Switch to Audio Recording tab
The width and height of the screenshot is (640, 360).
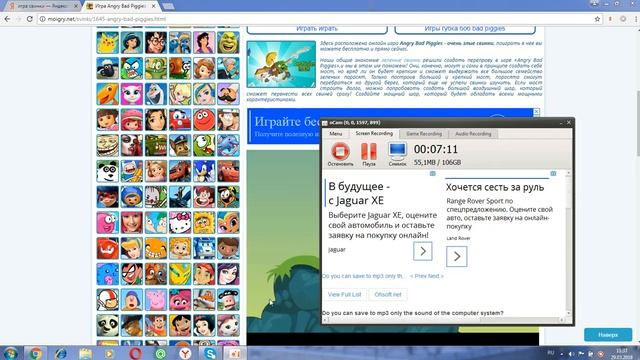click(473, 134)
